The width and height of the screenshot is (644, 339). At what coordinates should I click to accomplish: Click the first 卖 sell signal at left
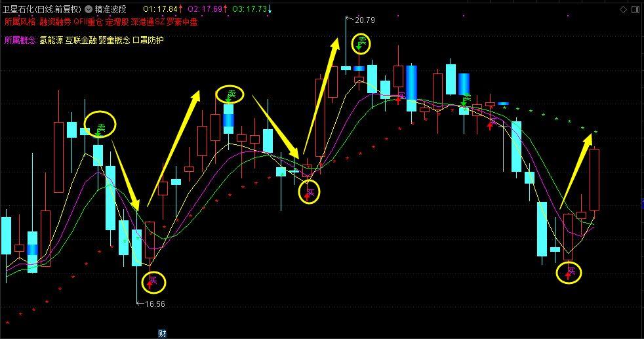100,127
